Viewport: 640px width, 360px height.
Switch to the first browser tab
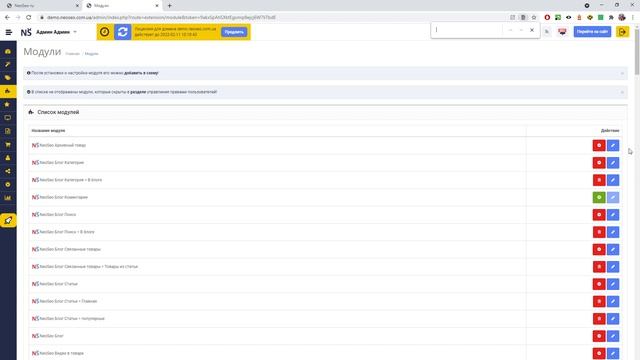(x=41, y=6)
